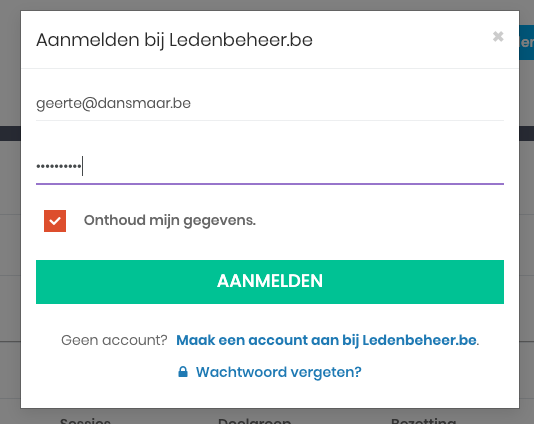Viewport: 534px width, 424px height.
Task: Close the Ledenbeheer.be login dialog
Action: click(498, 36)
